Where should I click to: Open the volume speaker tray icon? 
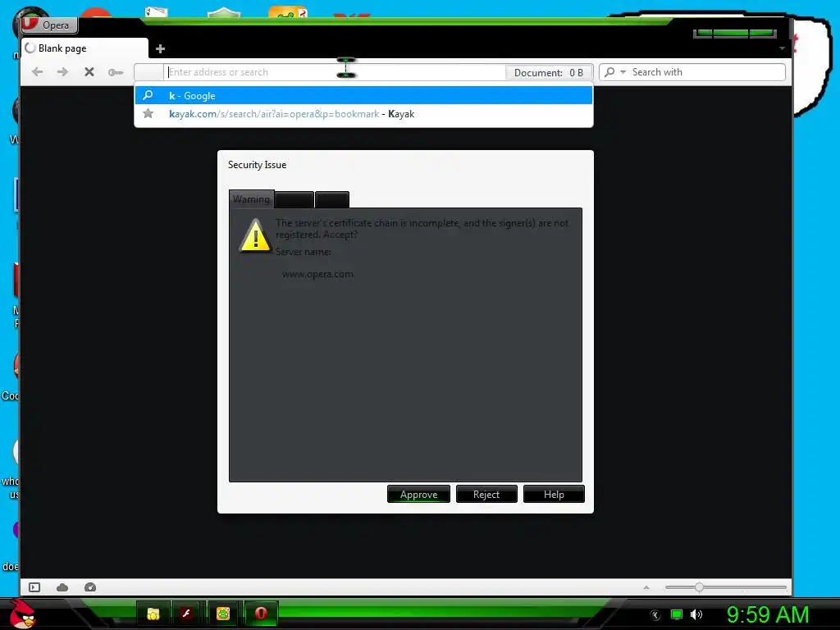tap(696, 614)
